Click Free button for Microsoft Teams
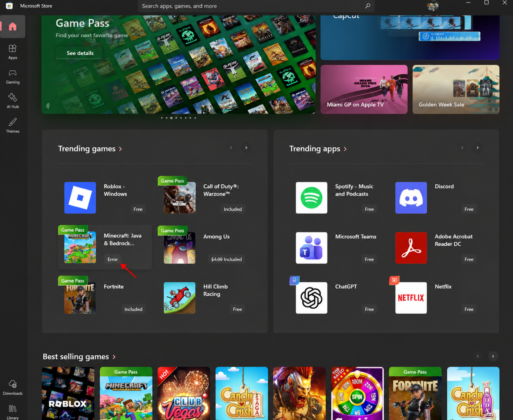The image size is (513, 420). [369, 259]
